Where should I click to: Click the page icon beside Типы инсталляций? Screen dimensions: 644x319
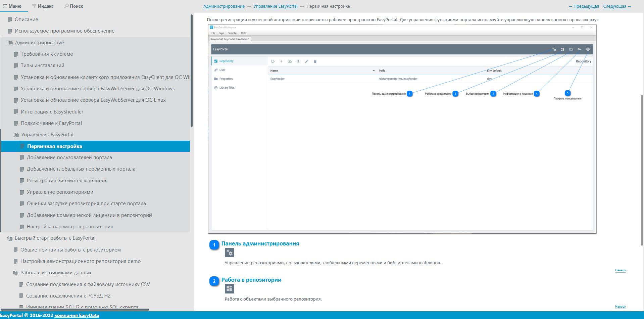coord(16,65)
